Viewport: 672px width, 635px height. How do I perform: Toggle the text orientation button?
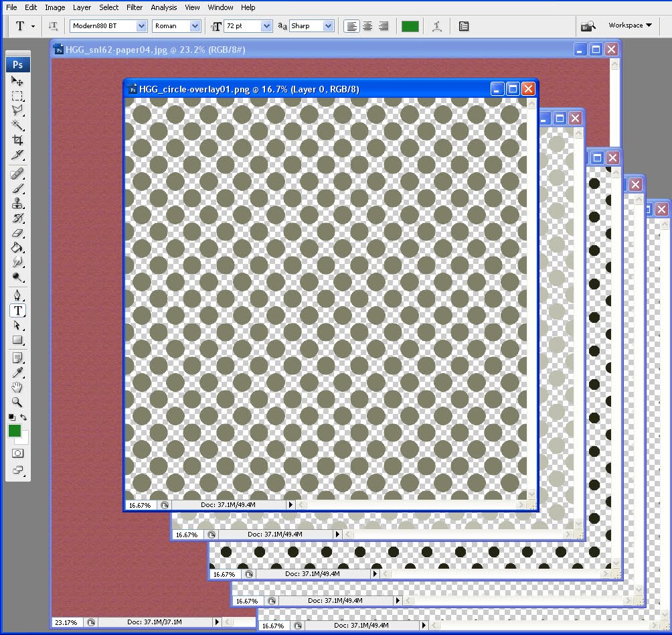pyautogui.click(x=53, y=26)
